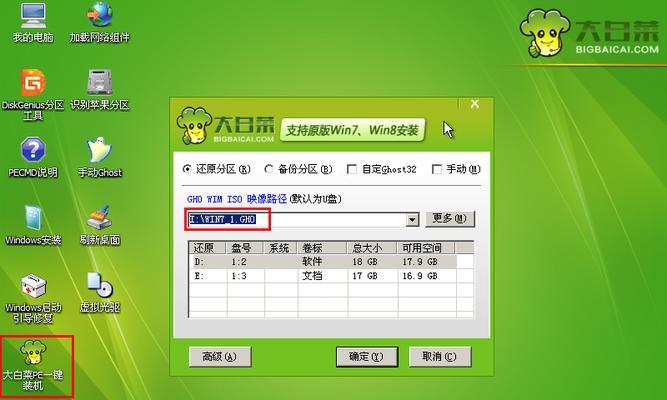
Task: Click the 盘号 column header
Action: click(245, 248)
